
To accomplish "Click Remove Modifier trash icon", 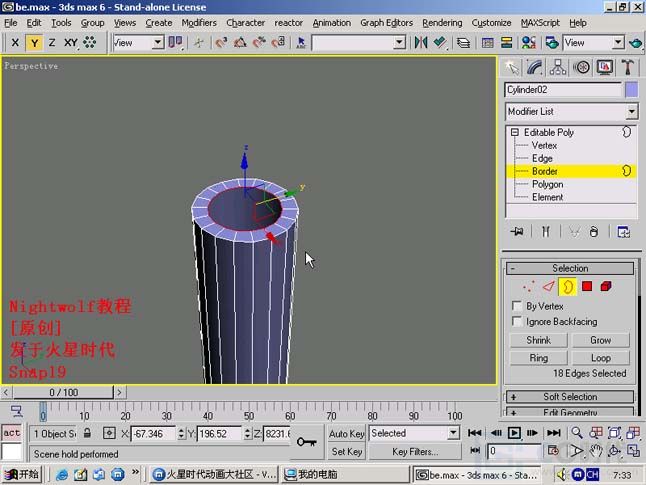I will pos(594,232).
